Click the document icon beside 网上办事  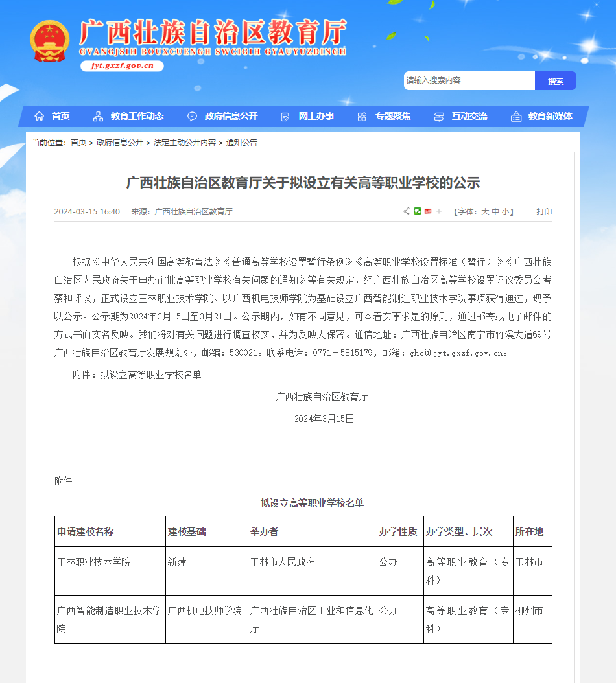(x=285, y=117)
